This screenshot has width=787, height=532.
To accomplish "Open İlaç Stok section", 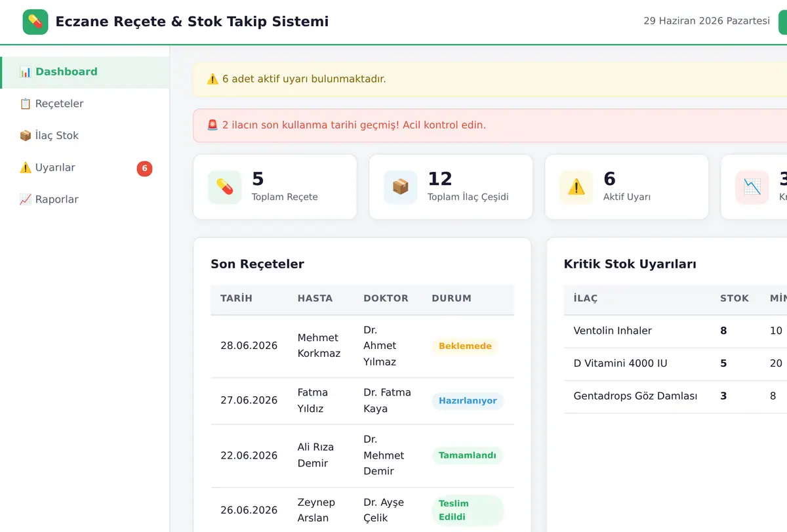I will point(85,136).
